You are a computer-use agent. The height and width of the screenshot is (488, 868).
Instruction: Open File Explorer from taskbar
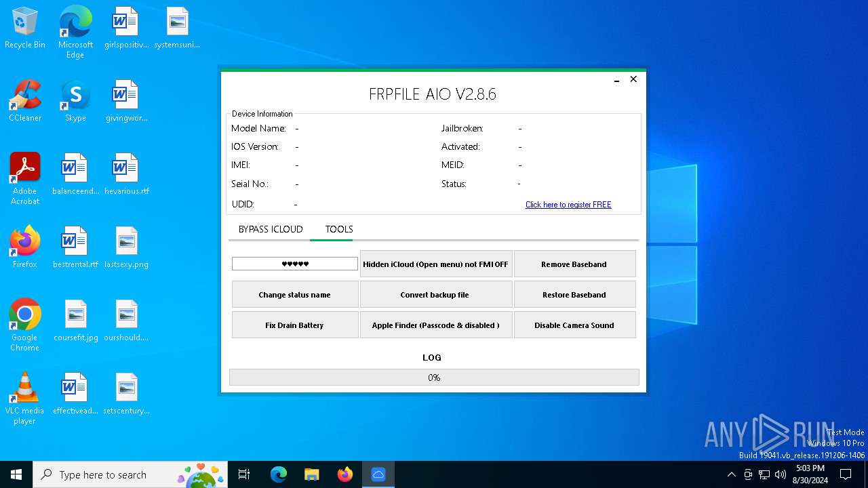point(311,474)
